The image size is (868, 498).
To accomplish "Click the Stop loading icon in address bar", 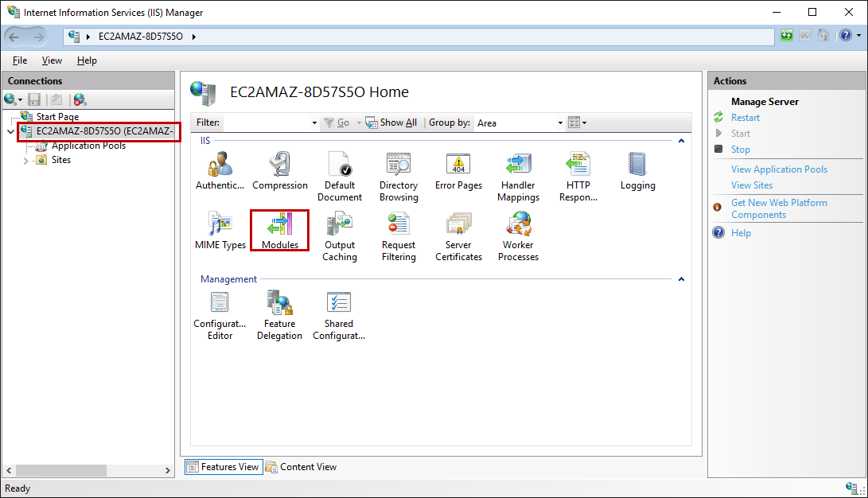I will click(805, 36).
